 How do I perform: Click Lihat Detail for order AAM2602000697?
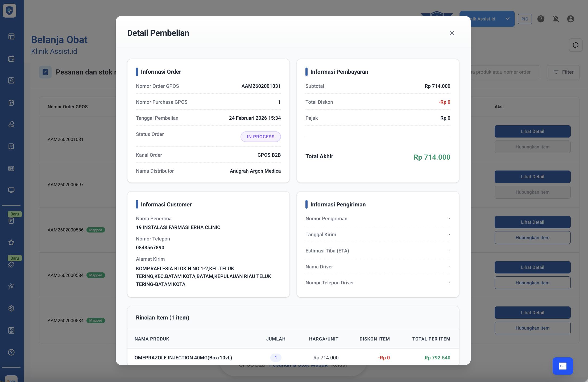pyautogui.click(x=532, y=177)
